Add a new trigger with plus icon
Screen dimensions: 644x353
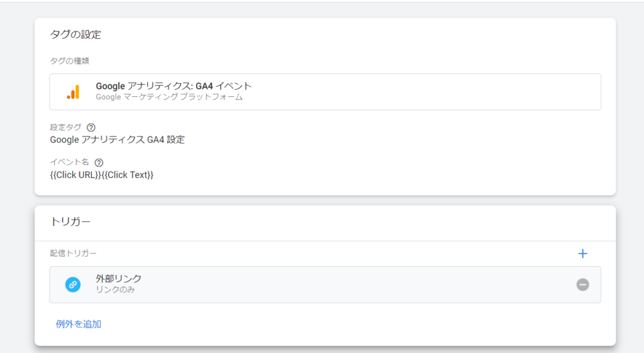[x=582, y=254]
